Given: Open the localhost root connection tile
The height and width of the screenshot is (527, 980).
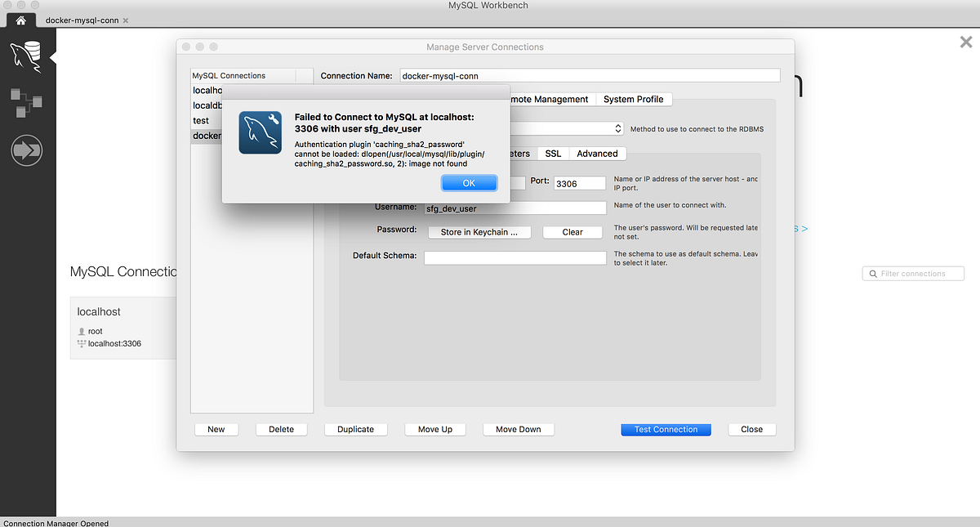Looking at the screenshot, I should [122, 327].
